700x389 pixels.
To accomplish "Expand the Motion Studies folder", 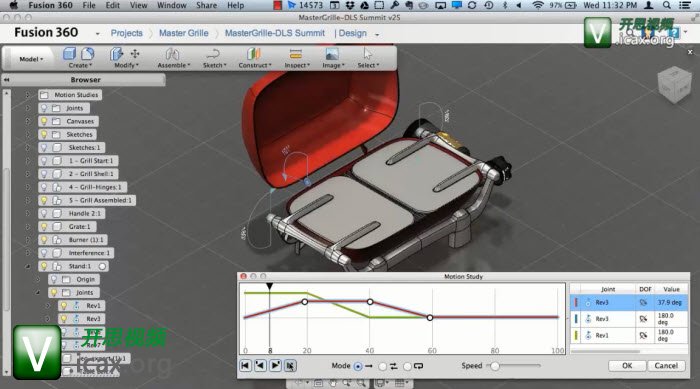I will point(27,95).
